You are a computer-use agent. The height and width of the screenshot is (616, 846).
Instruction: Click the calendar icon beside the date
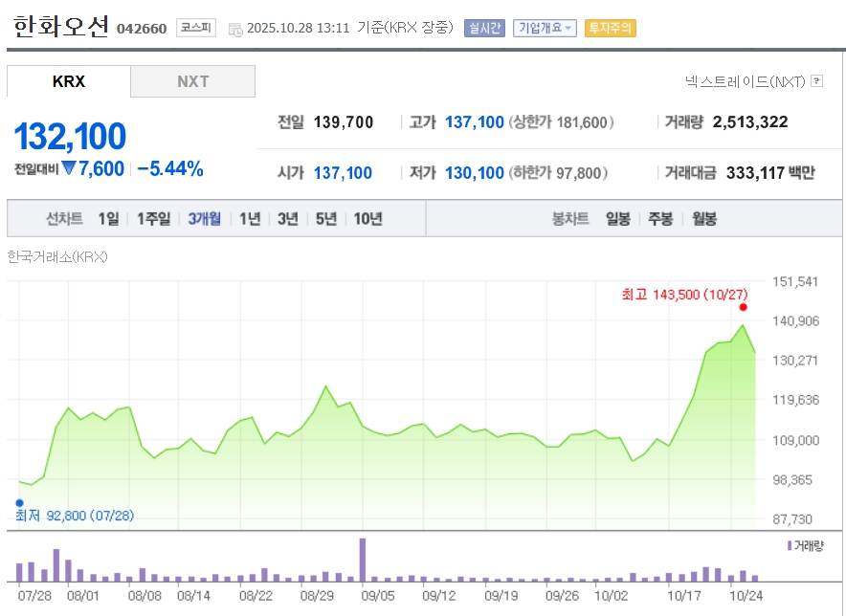pyautogui.click(x=235, y=29)
